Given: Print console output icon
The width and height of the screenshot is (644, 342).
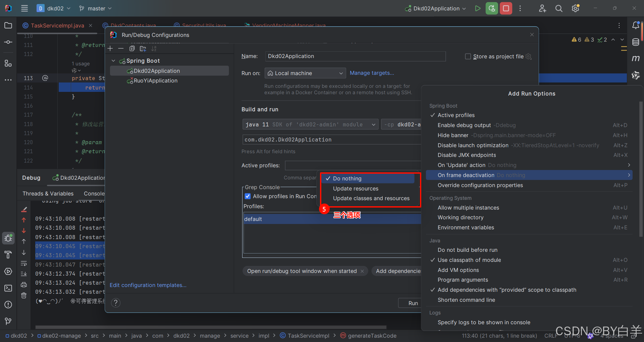Looking at the screenshot, I should coord(24,285).
